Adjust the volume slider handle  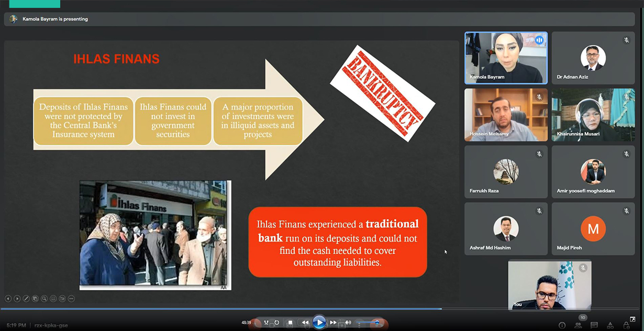(x=376, y=323)
